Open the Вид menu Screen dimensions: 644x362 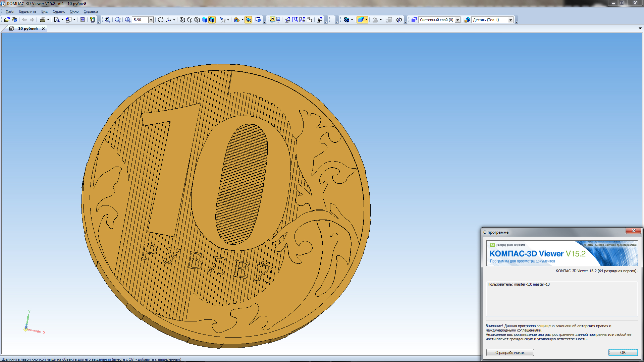44,11
